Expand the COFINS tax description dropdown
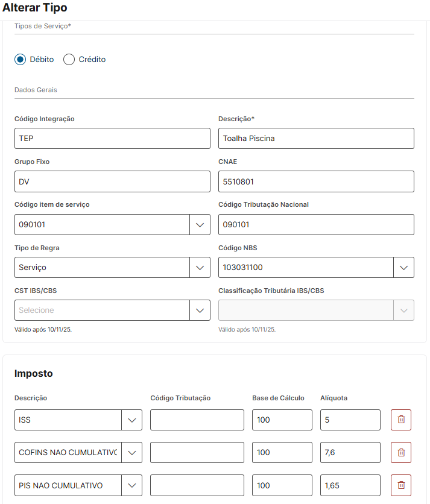 131,453
